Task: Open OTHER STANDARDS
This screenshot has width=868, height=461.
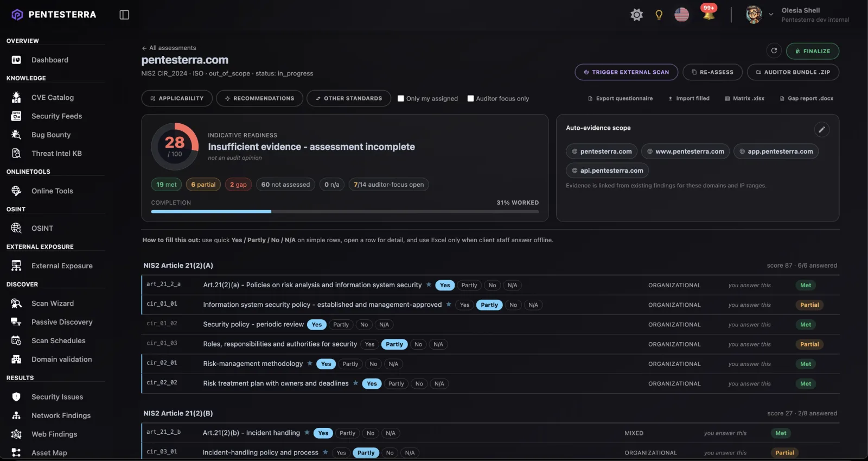Action: click(349, 98)
